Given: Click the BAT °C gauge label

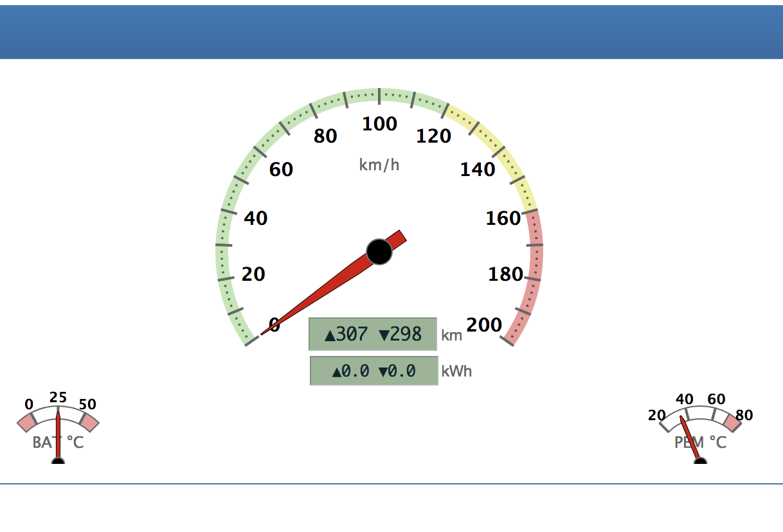Looking at the screenshot, I should pos(58,442).
